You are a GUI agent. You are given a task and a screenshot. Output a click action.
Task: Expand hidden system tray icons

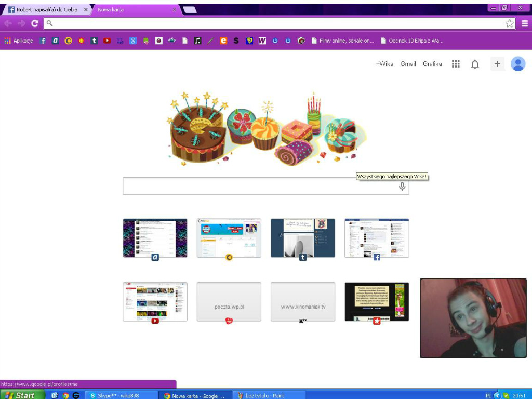click(497, 395)
